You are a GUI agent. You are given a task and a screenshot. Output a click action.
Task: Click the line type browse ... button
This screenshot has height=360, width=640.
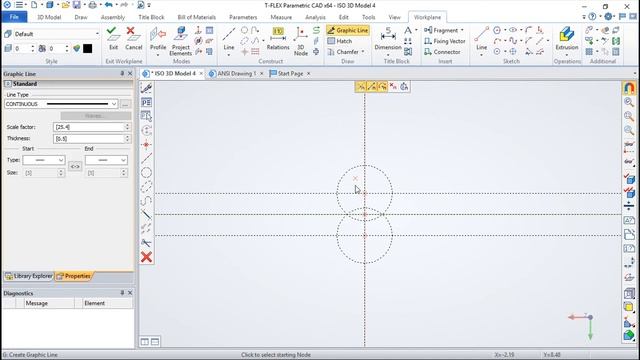125,104
